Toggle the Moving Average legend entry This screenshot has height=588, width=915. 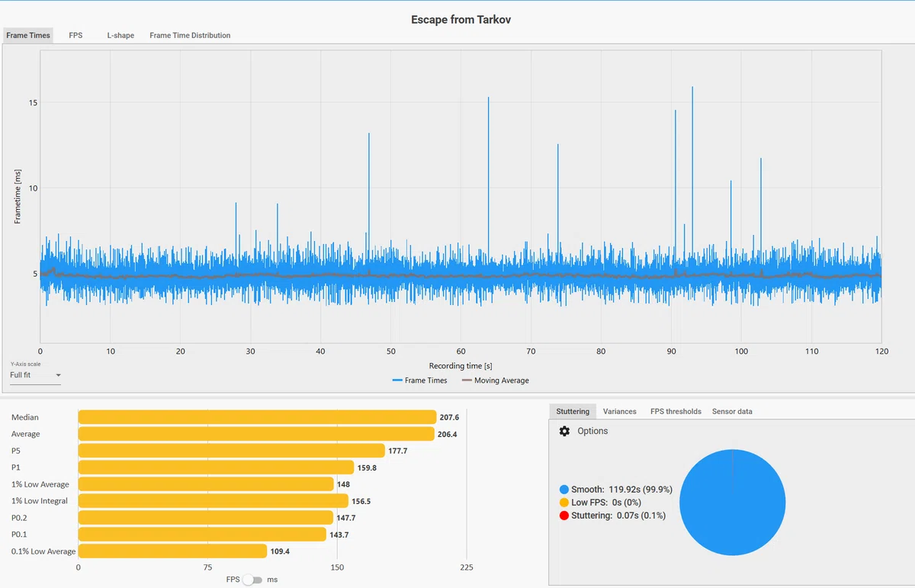click(496, 380)
